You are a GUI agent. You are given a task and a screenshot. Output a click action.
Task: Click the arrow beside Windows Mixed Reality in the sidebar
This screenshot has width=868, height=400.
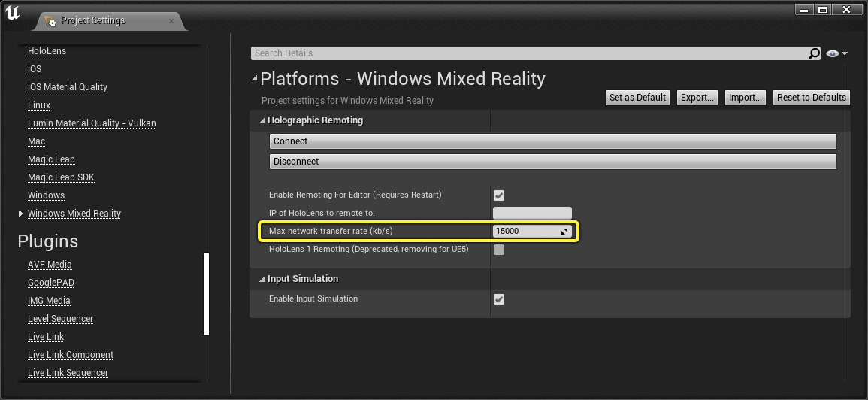[x=20, y=214]
